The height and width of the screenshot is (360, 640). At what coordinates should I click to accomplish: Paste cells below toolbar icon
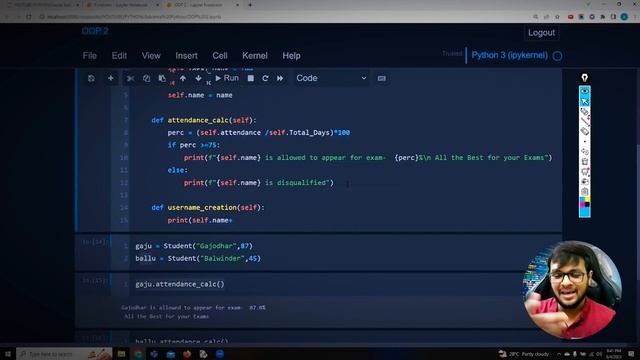(x=162, y=78)
